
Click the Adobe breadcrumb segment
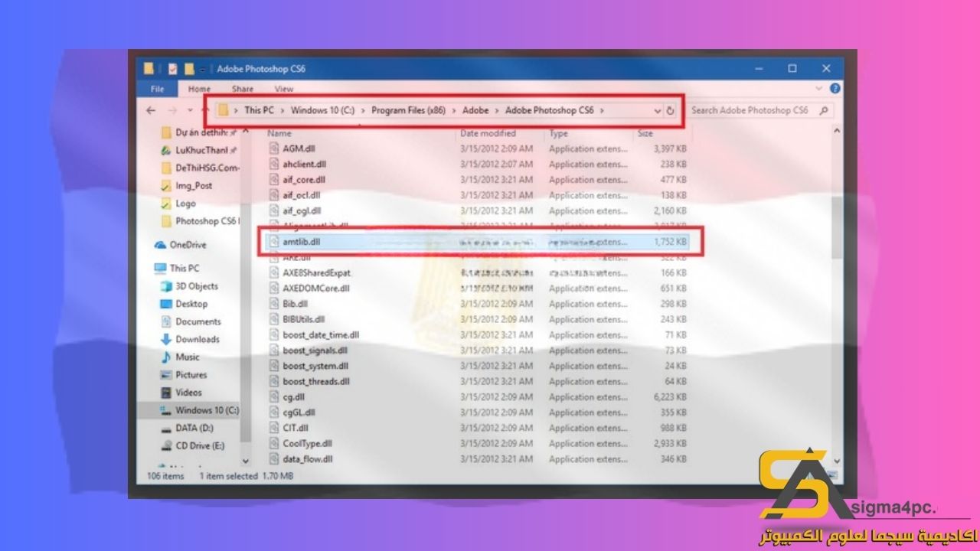[475, 110]
